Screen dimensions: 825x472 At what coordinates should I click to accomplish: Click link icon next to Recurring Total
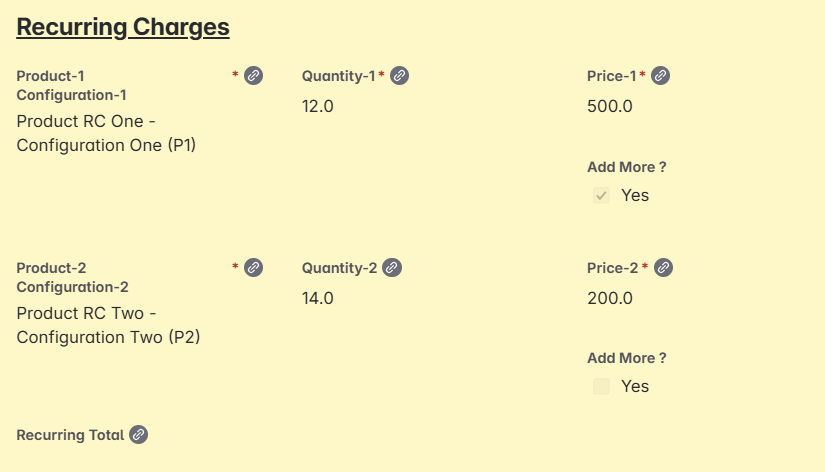(x=138, y=435)
